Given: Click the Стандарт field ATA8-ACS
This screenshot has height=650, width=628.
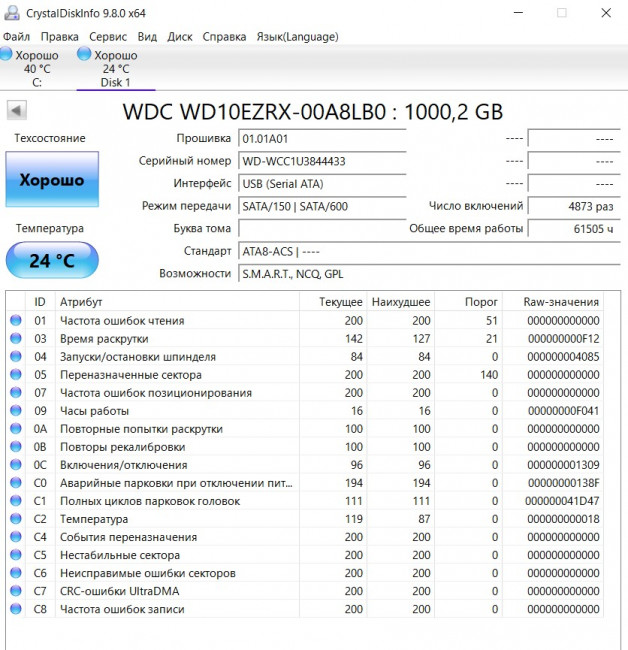Looking at the screenshot, I should 429,251.
